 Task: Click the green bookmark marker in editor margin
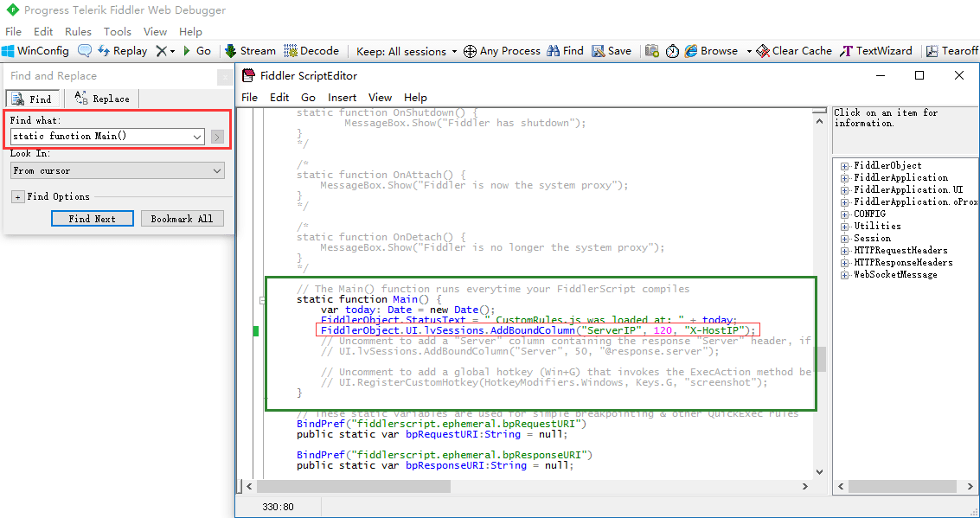point(256,331)
